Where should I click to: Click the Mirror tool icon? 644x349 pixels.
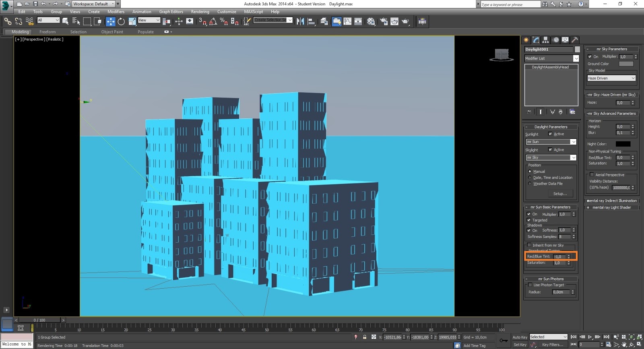[x=300, y=21]
